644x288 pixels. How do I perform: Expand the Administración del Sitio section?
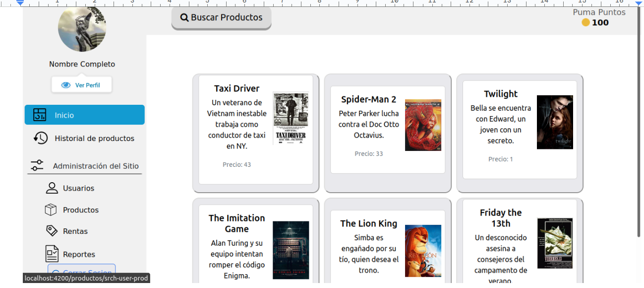[x=96, y=166]
